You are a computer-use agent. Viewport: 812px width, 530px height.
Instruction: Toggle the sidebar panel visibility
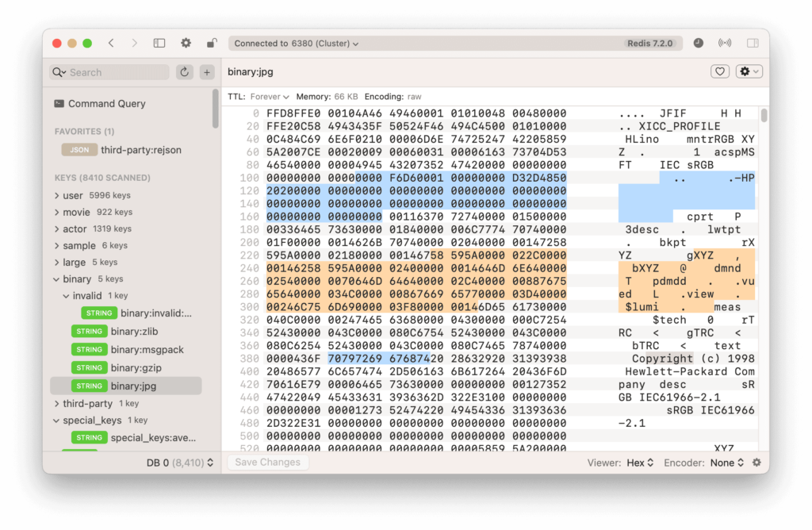(159, 44)
